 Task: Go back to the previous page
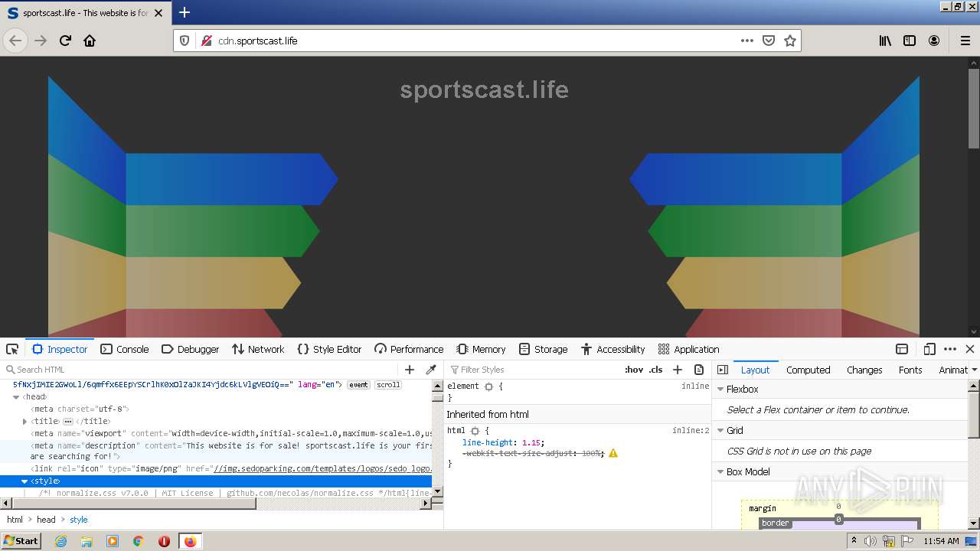click(15, 41)
